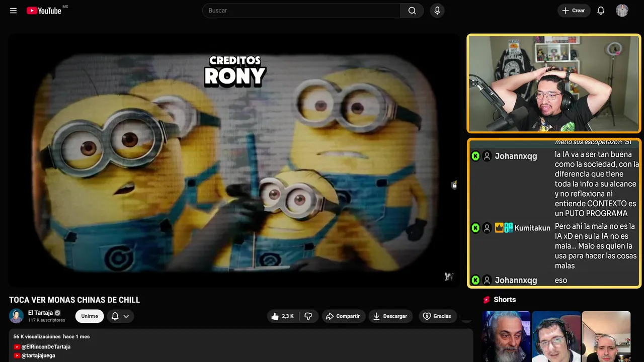Viewport: 644px width, 362px height.
Task: Click the Minions video player
Action: pos(234,161)
